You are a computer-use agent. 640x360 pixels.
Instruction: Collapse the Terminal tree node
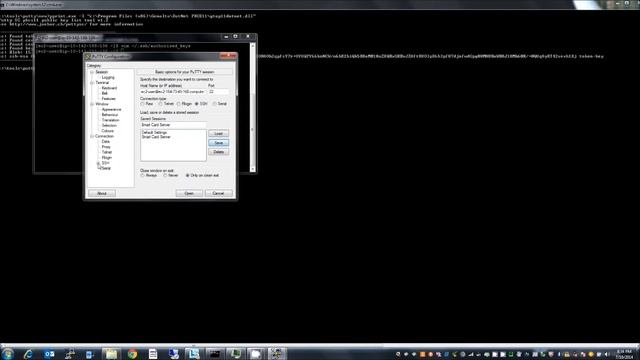point(92,83)
